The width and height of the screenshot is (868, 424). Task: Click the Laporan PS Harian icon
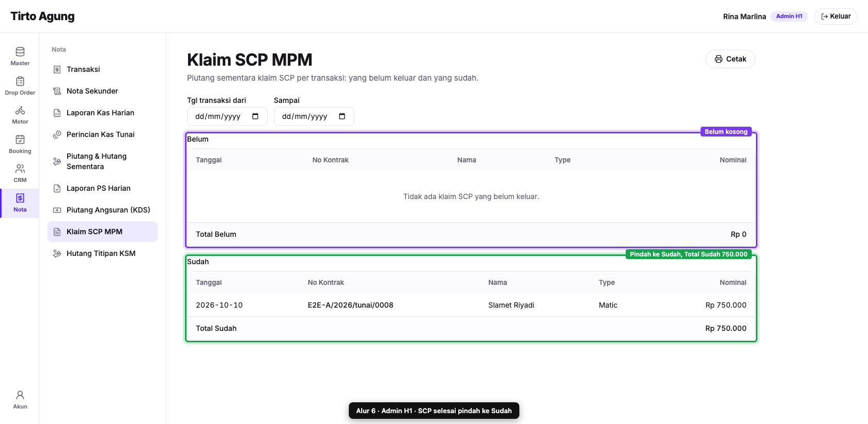coord(57,188)
